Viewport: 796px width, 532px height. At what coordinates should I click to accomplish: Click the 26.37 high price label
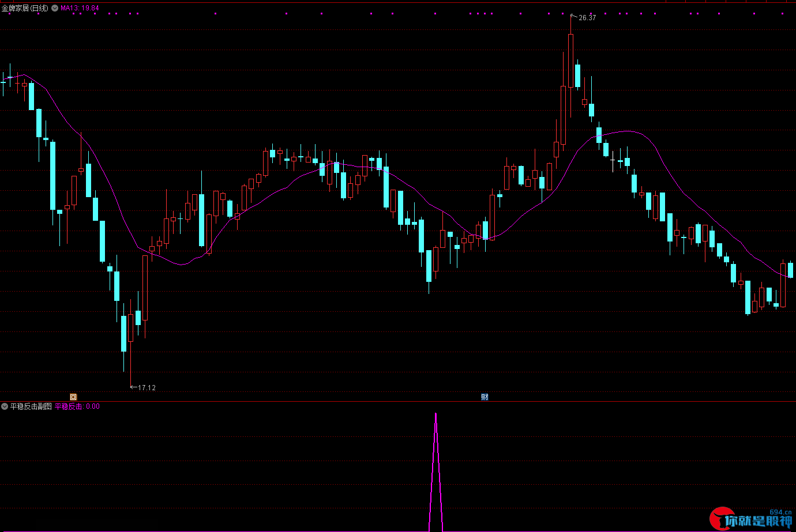coord(587,18)
